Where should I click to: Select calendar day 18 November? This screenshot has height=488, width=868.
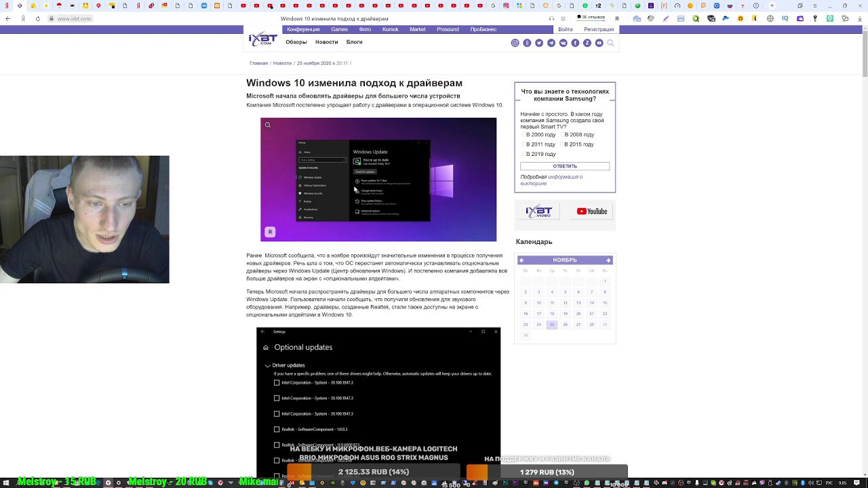[552, 314]
